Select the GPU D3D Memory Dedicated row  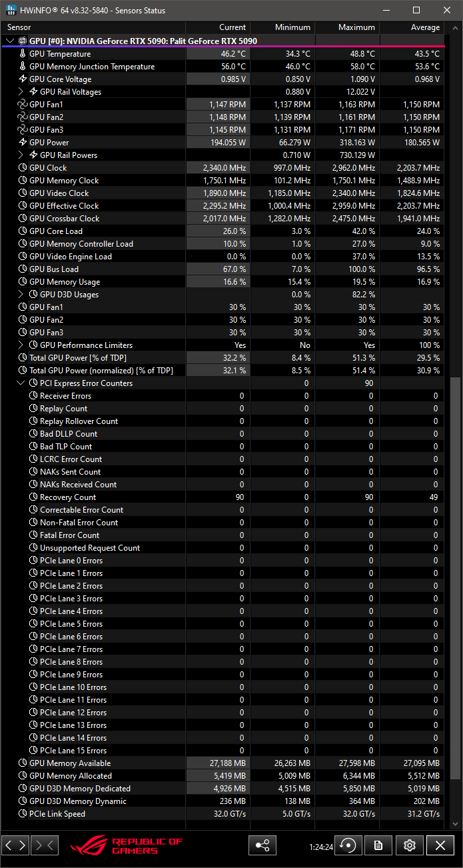(223, 789)
